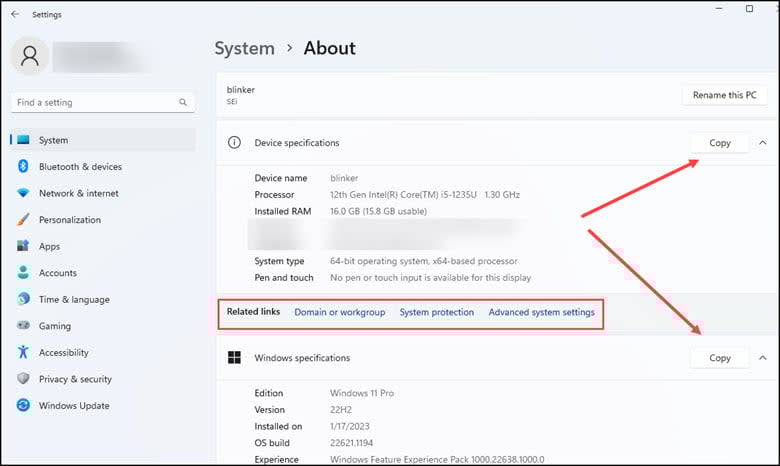Select the processor value 12th Gen Intel Core
Viewport: 780px width, 466px height.
click(425, 194)
